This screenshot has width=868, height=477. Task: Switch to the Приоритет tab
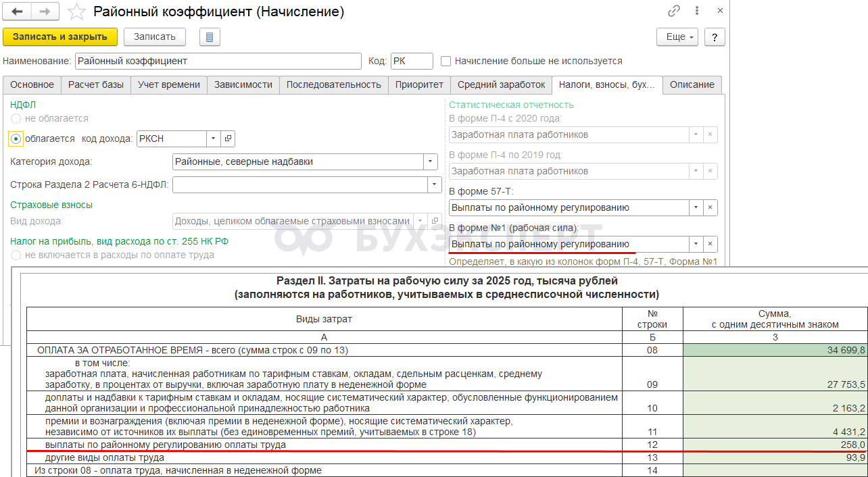(x=419, y=84)
